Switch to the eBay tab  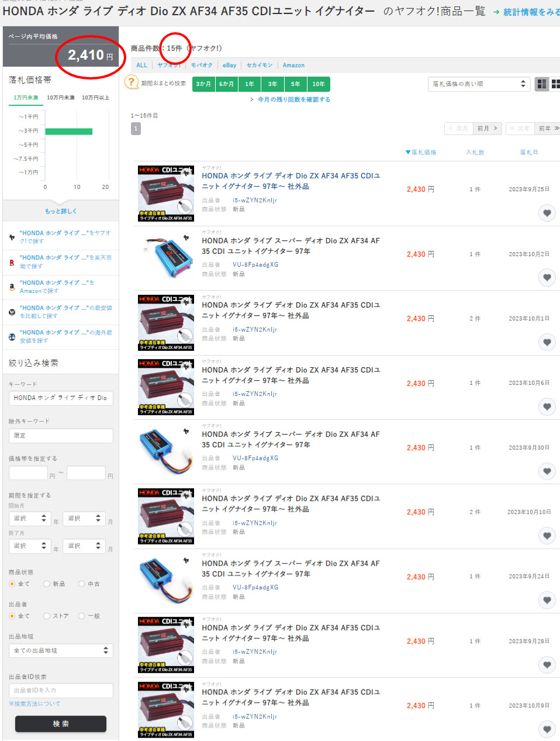(229, 66)
